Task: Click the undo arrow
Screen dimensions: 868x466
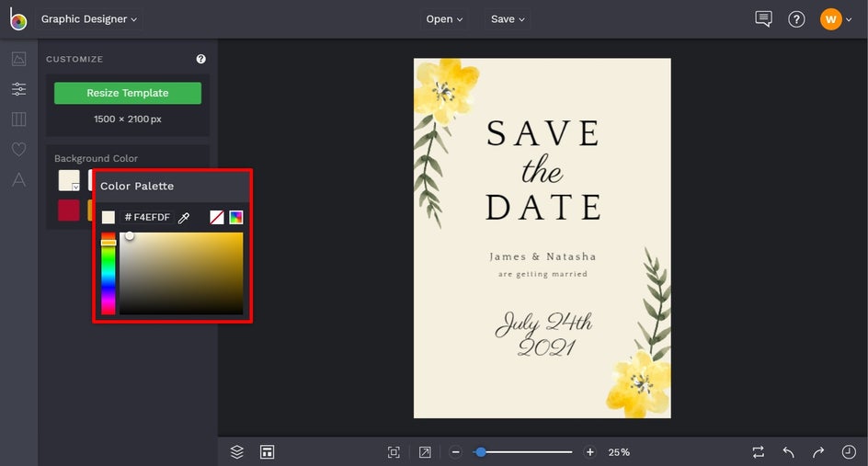Action: coord(788,452)
